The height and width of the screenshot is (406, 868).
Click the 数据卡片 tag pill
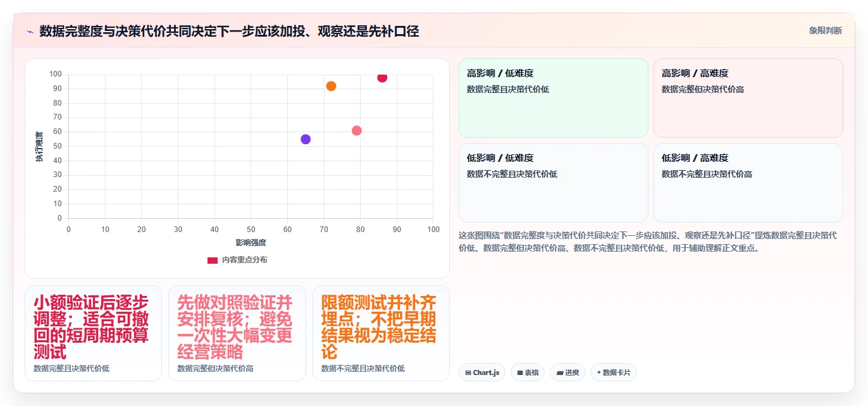point(614,372)
